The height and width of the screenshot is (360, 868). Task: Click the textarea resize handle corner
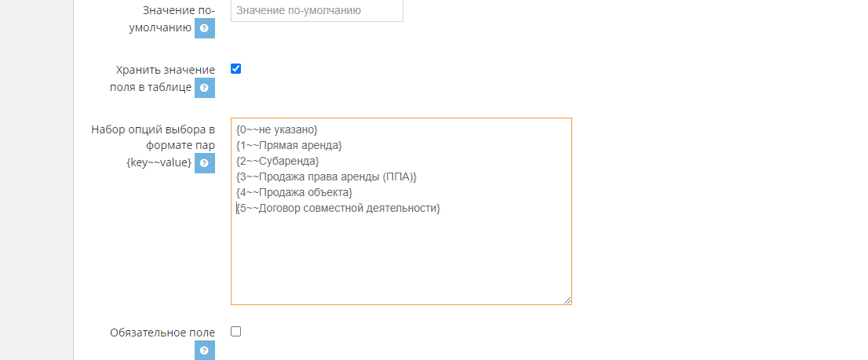pos(567,300)
